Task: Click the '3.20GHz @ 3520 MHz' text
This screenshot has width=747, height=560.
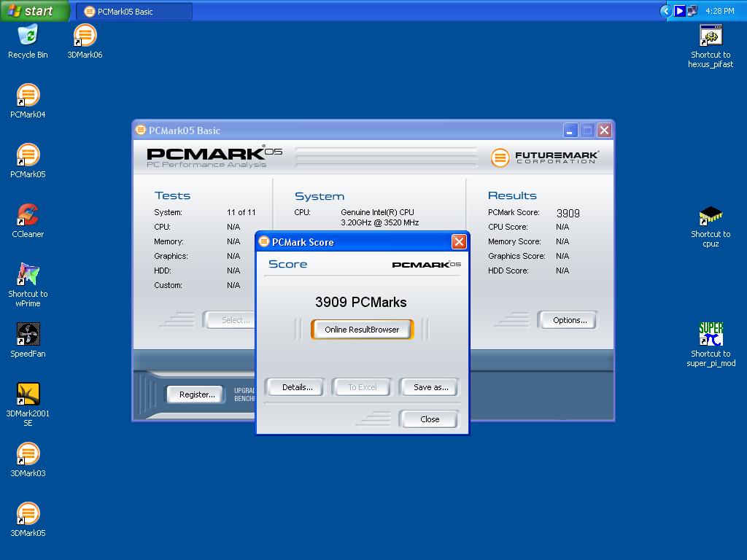Action: pos(379,222)
